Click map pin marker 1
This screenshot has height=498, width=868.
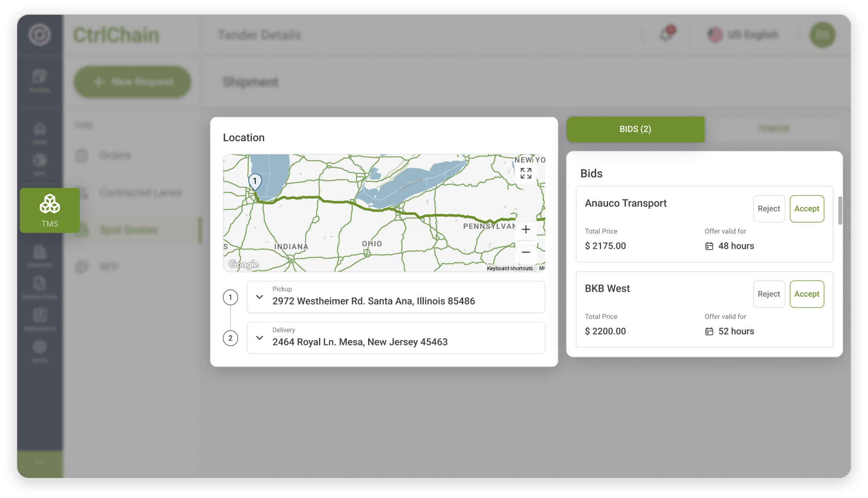(255, 182)
